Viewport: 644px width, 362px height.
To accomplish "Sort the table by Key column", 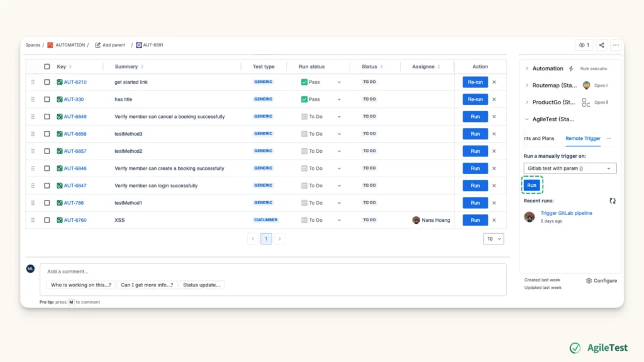I will point(70,67).
